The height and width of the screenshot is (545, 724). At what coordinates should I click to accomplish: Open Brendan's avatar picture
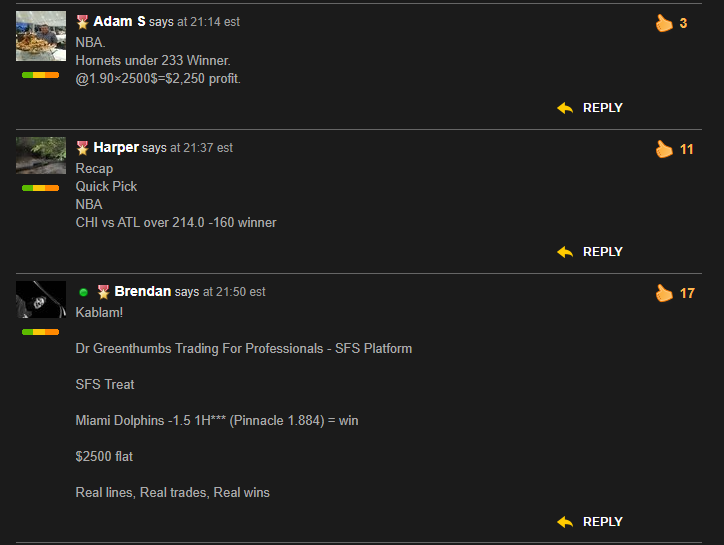pyautogui.click(x=41, y=300)
